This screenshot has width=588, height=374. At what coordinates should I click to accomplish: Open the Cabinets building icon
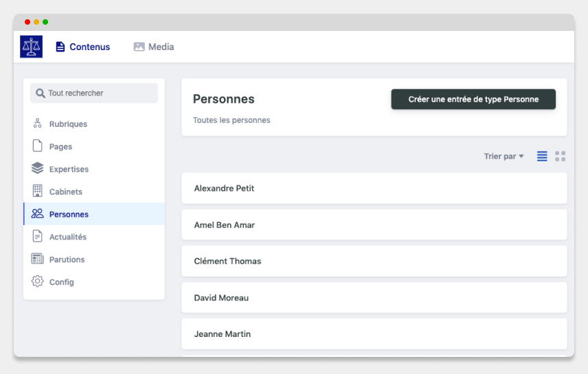(38, 191)
